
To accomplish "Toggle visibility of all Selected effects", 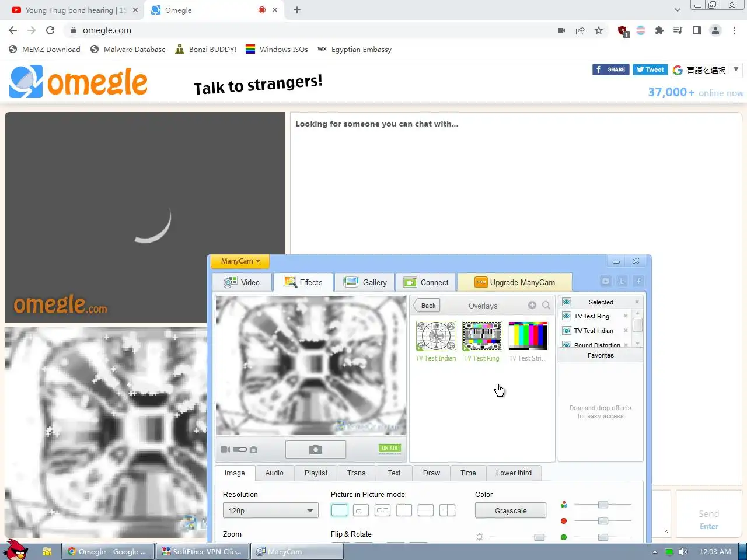I will (566, 302).
